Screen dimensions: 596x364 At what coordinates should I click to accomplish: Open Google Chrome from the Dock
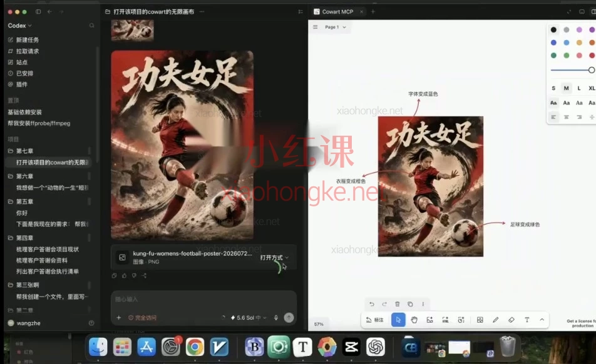tap(195, 346)
